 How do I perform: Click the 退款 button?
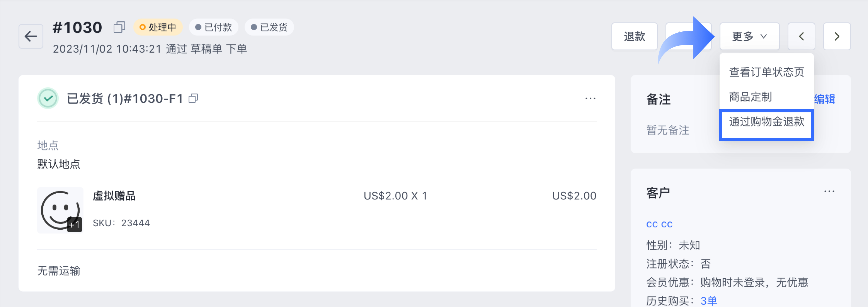634,36
